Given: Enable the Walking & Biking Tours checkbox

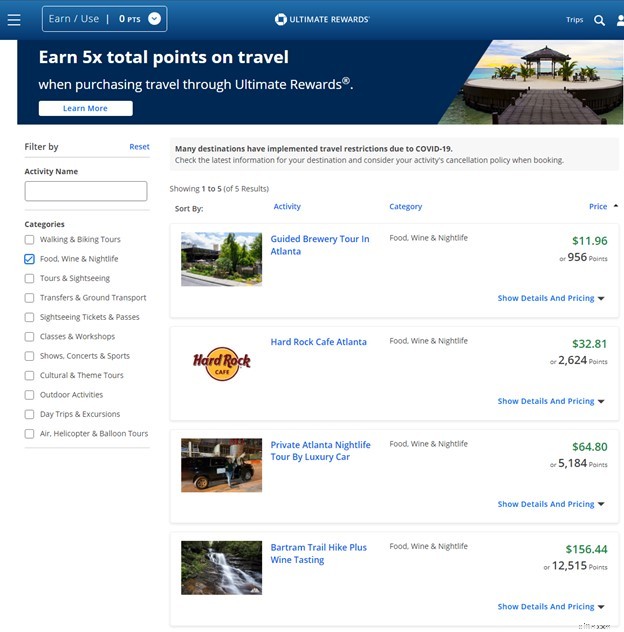Looking at the screenshot, I should (x=30, y=240).
